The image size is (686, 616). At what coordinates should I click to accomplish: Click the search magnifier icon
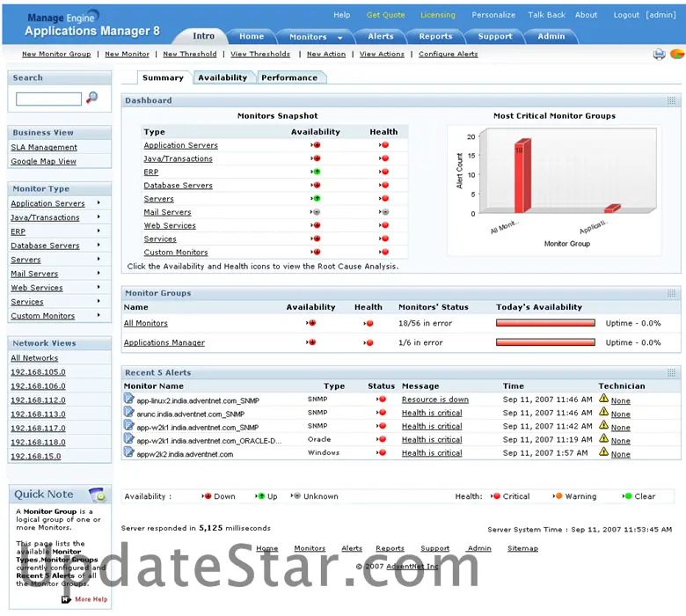pyautogui.click(x=91, y=97)
